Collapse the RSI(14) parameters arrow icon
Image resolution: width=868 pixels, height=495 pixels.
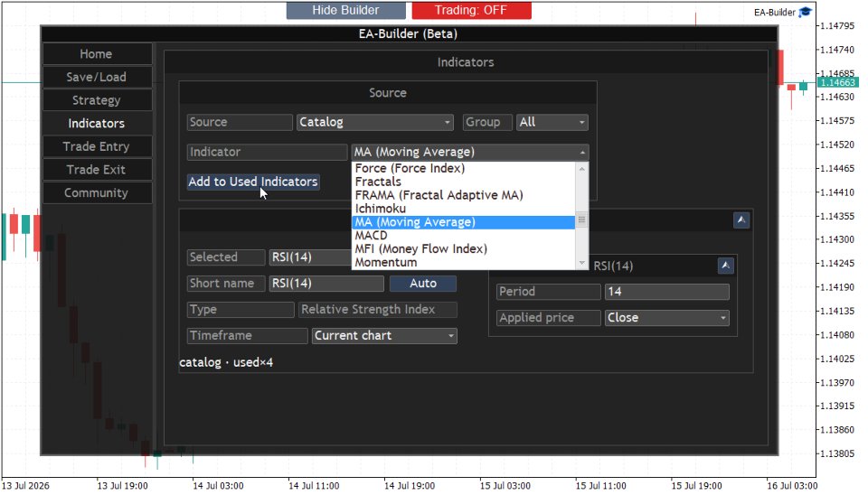[x=726, y=266]
